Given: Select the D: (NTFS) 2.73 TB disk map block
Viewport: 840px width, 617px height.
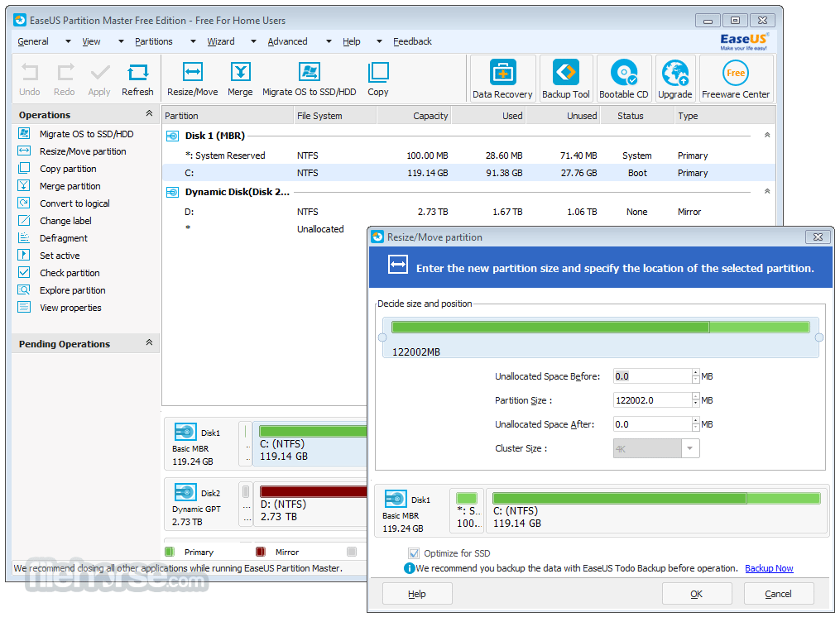Looking at the screenshot, I should [x=310, y=505].
